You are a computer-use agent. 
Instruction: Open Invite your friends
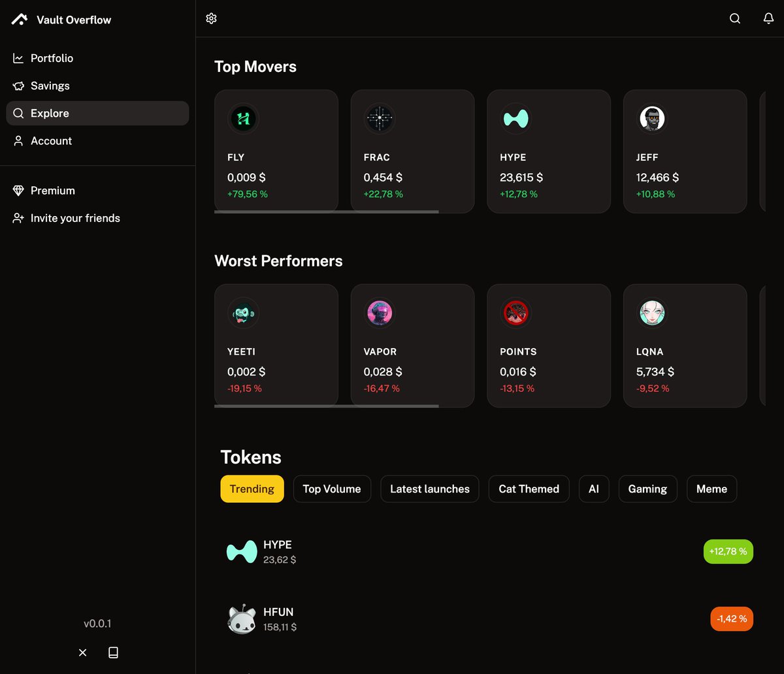(x=97, y=218)
